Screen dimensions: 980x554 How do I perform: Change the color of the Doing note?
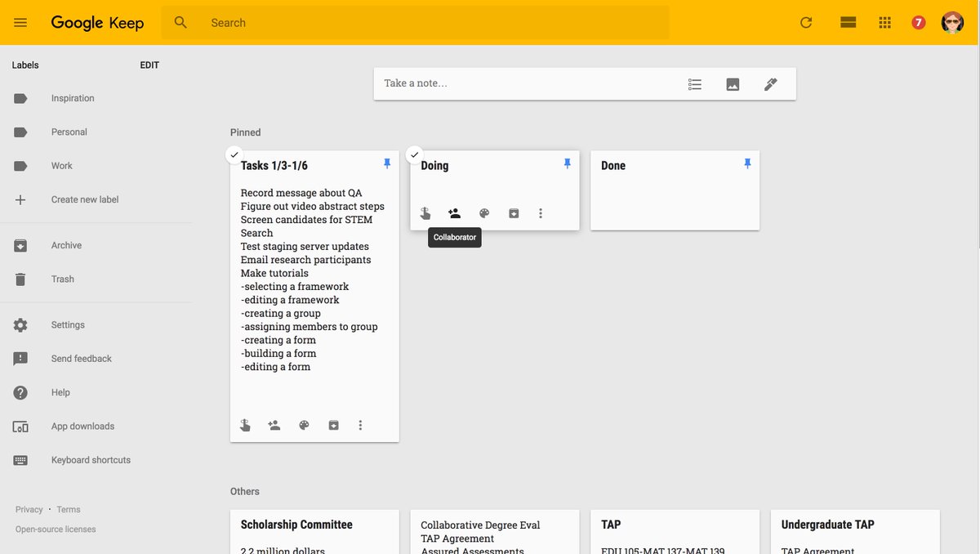pos(484,213)
